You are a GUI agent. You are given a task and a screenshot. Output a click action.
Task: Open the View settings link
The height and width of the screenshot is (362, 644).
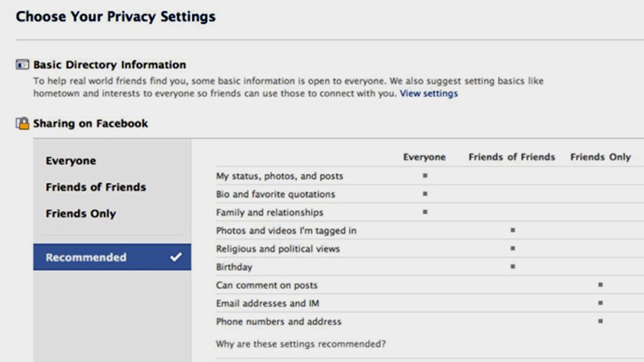point(429,93)
